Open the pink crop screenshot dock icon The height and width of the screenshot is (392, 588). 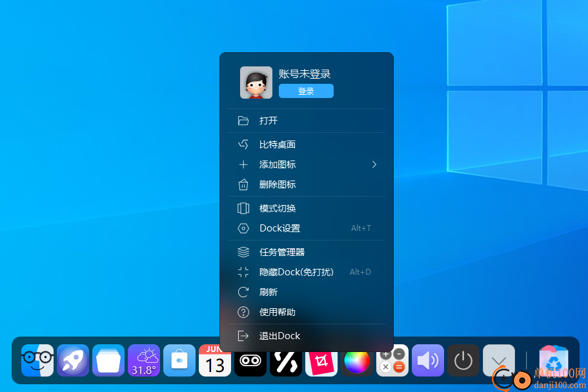click(x=321, y=362)
